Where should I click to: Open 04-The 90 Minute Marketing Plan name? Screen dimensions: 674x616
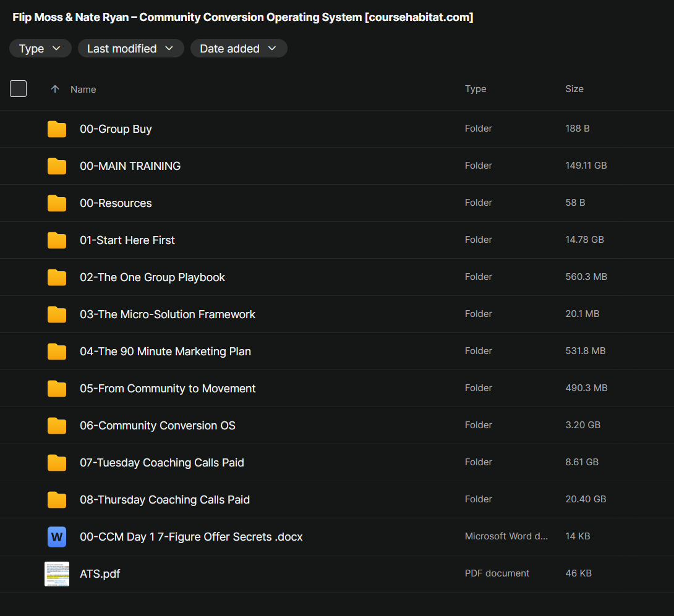point(166,352)
